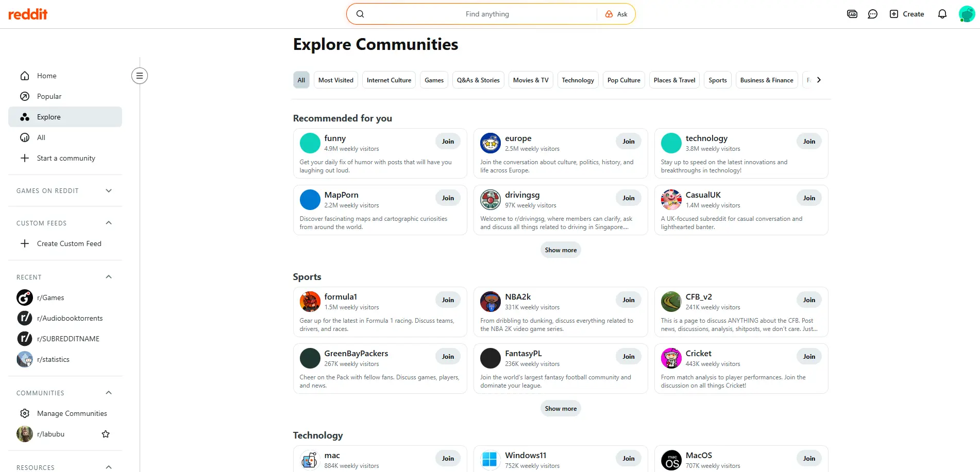Click the formula1 community avatar

(310, 302)
